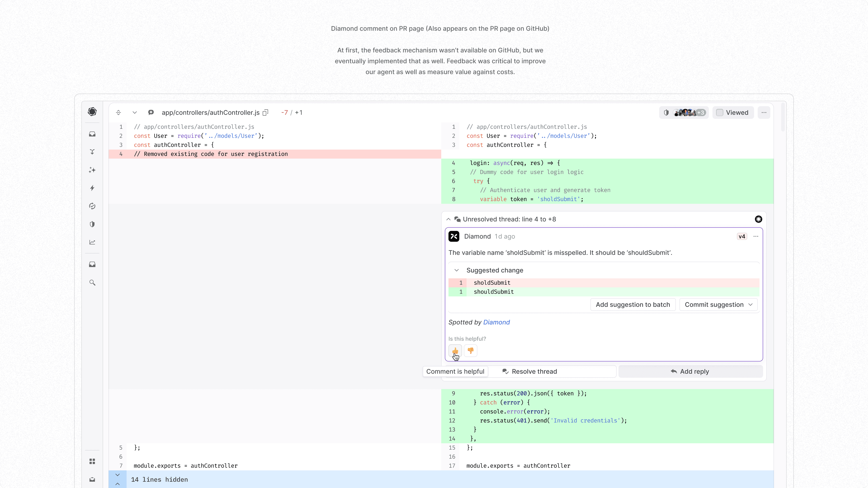This screenshot has width=868, height=488.
Task: Click the -7 deletions count
Action: [284, 113]
